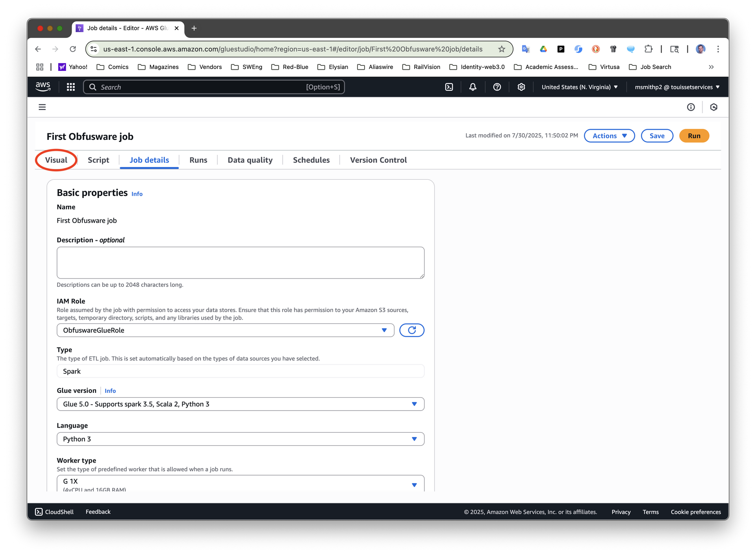756x556 pixels.
Task: Switch to the Data quality tab
Action: (250, 160)
